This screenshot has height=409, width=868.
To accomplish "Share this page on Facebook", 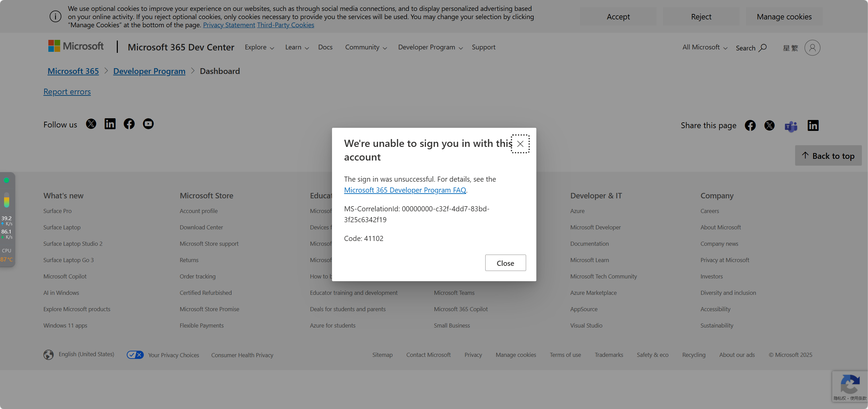I will (x=750, y=125).
